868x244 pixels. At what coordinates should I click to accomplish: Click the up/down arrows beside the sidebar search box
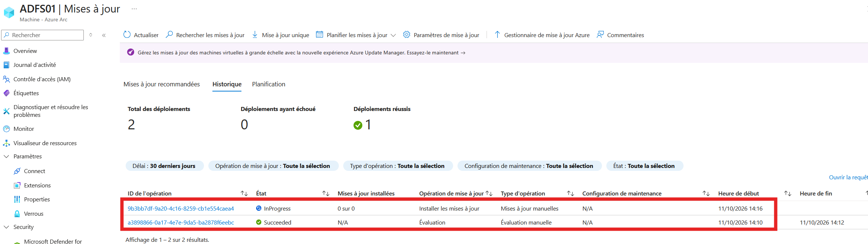point(91,35)
